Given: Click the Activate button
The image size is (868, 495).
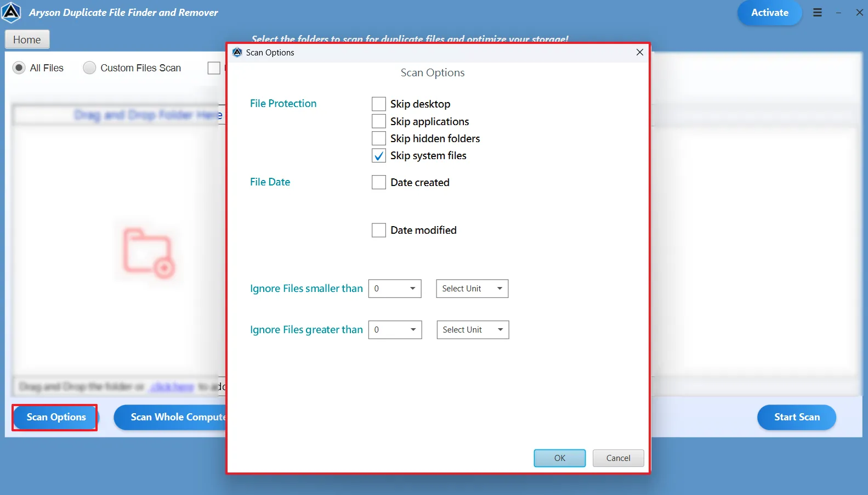Looking at the screenshot, I should click(769, 13).
